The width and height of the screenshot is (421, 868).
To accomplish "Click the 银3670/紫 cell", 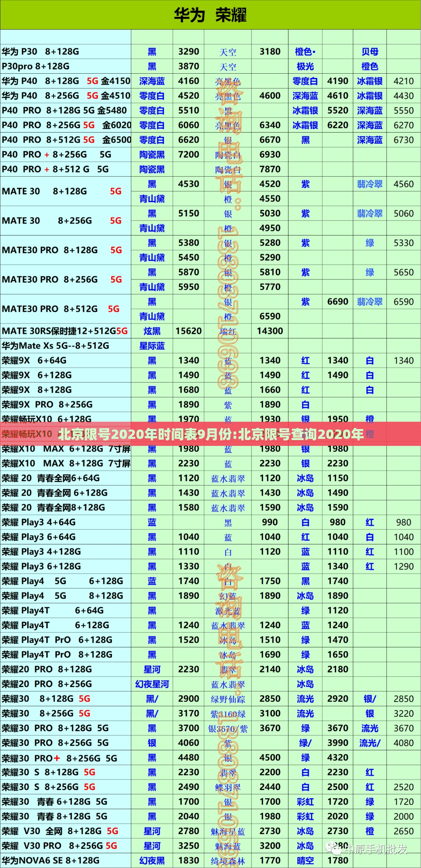I will [228, 728].
